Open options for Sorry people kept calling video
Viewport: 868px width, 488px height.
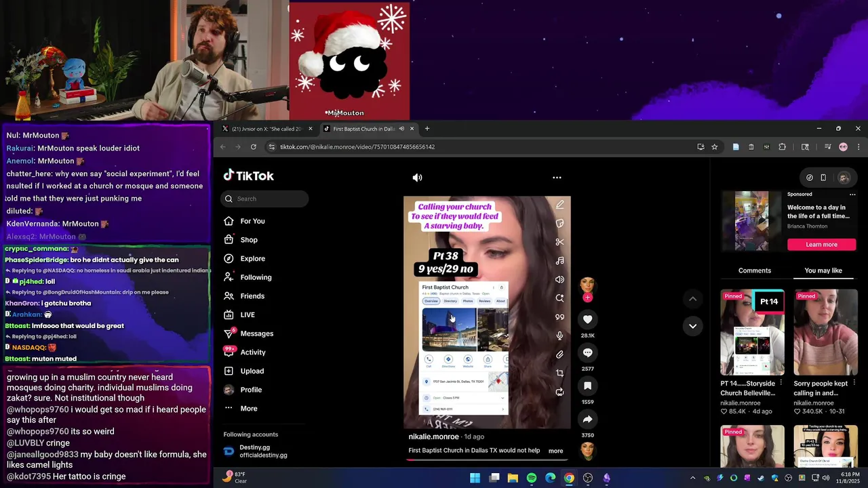854,384
